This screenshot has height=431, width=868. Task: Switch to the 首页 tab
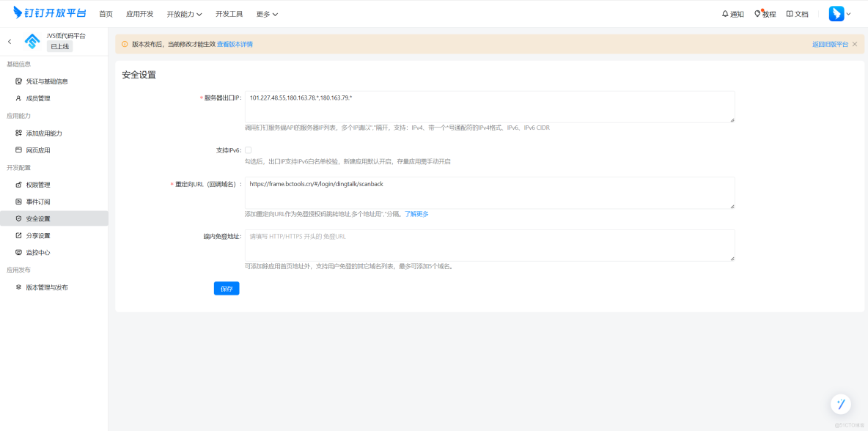point(107,13)
